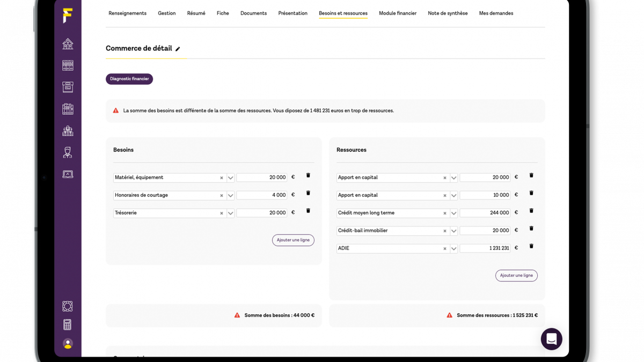Edit the Matériel, équipement amount field

[x=262, y=178]
